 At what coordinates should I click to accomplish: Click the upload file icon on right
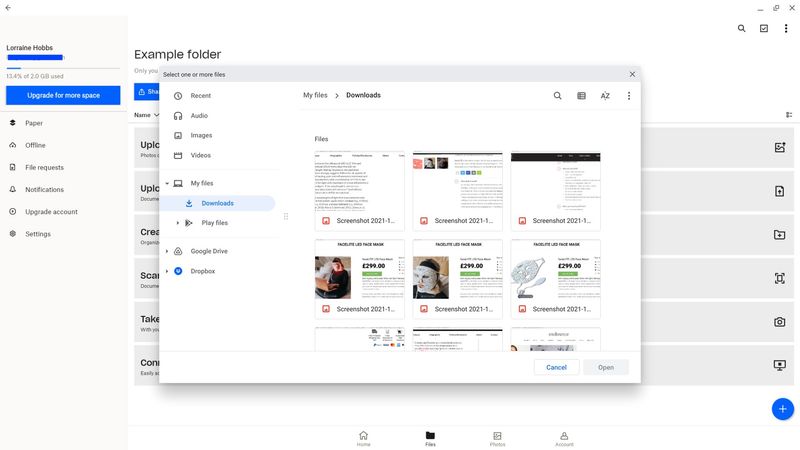pos(780,191)
